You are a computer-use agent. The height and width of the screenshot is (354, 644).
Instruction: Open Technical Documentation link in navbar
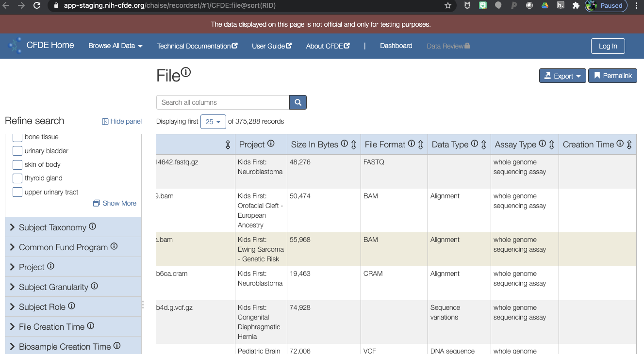(197, 46)
